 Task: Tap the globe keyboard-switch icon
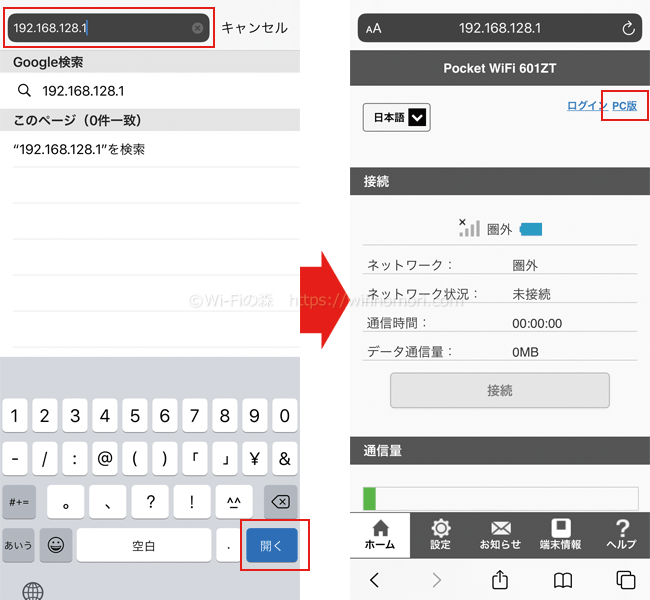[33, 591]
